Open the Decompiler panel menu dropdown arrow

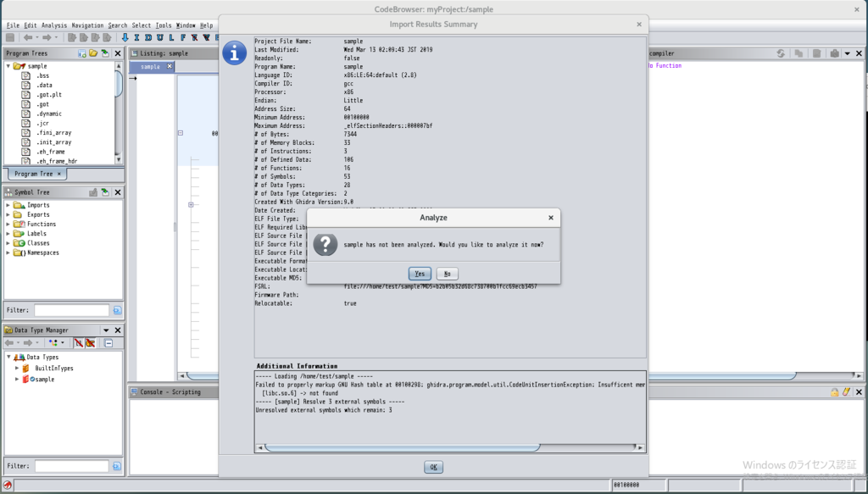(848, 53)
